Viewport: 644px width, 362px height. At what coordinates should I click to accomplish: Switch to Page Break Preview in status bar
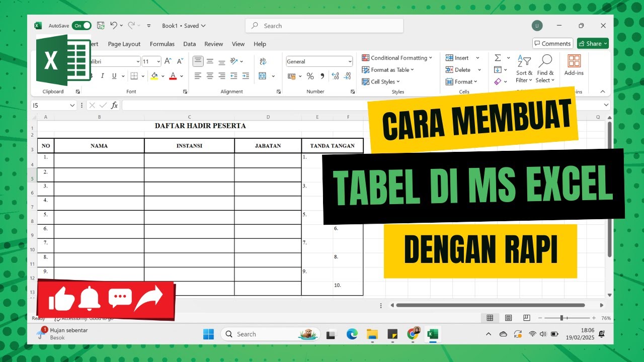[526, 318]
